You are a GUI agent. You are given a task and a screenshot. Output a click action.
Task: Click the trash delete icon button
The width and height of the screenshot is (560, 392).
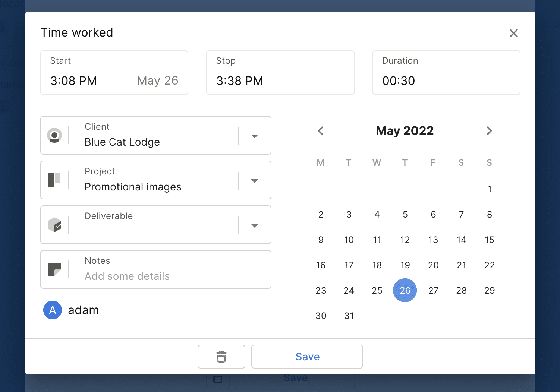pyautogui.click(x=221, y=357)
